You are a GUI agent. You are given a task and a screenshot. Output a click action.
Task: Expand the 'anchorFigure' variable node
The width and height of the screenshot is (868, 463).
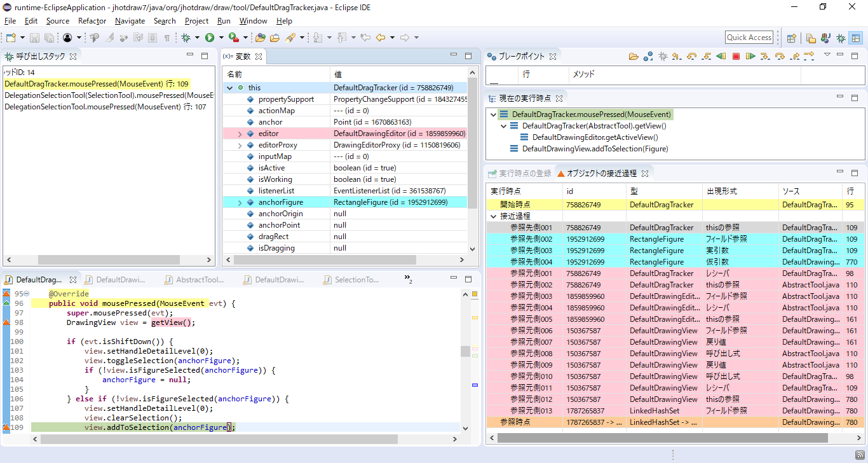(x=240, y=202)
